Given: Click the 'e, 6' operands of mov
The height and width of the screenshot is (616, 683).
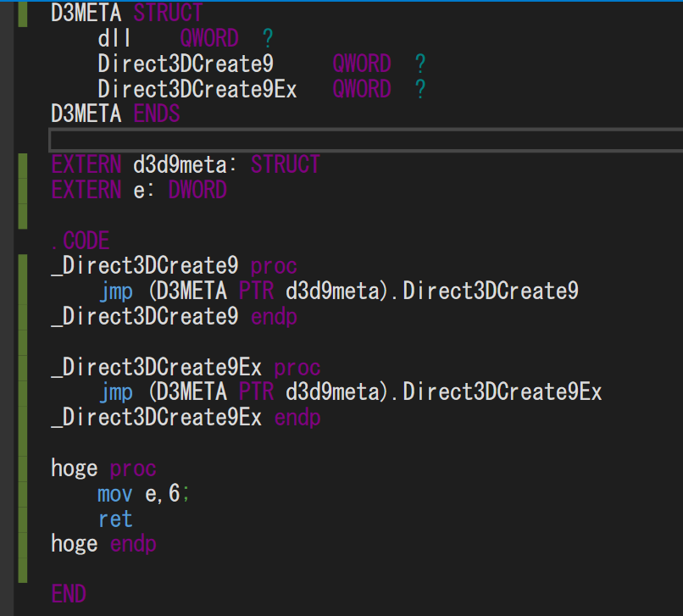Looking at the screenshot, I should pyautogui.click(x=163, y=494).
